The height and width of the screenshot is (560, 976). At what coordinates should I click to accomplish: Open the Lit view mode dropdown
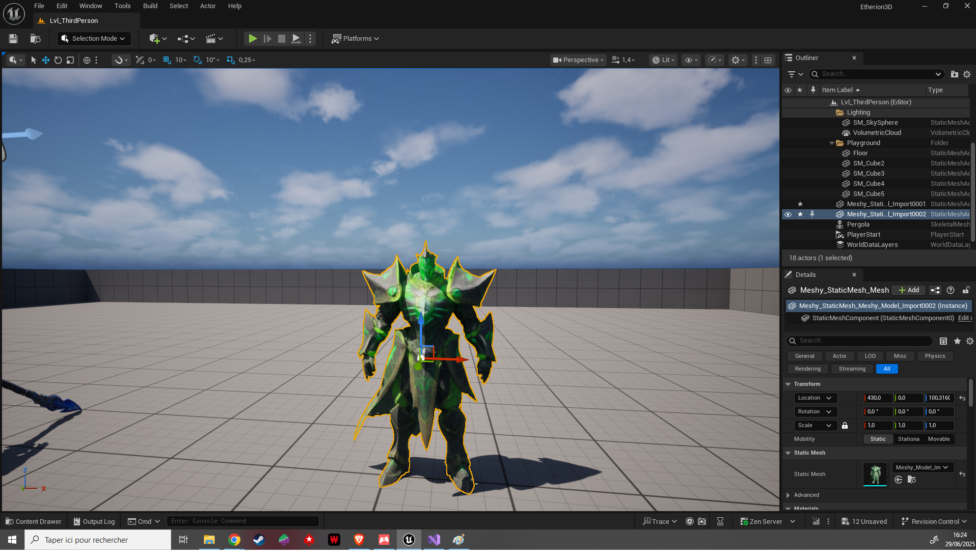coord(663,60)
